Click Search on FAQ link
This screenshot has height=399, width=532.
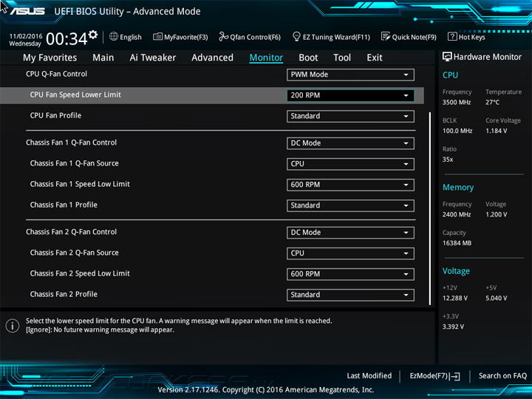click(503, 375)
